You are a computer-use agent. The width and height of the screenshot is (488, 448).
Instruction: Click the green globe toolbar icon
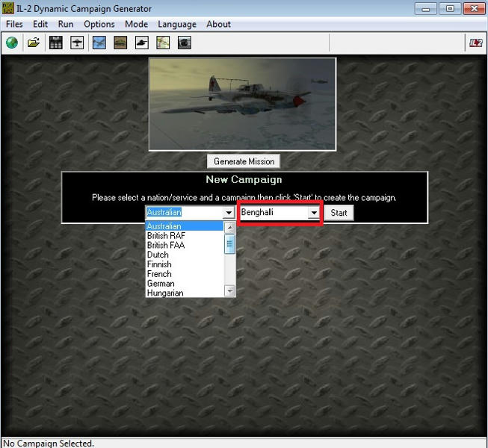(12, 43)
